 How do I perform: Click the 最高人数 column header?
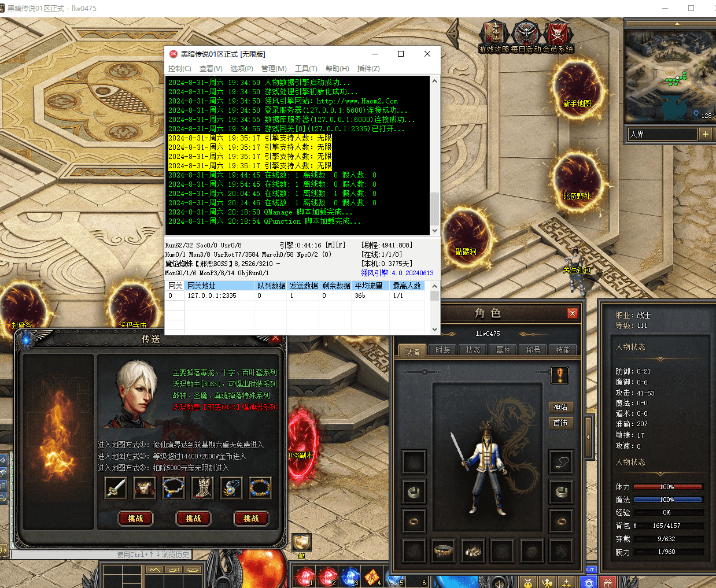point(408,286)
